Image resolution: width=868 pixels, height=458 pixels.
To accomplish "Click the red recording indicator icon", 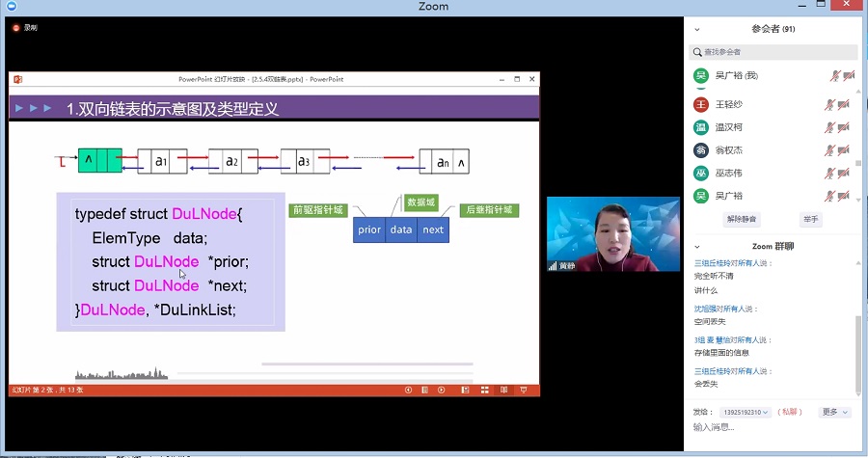I will point(15,28).
